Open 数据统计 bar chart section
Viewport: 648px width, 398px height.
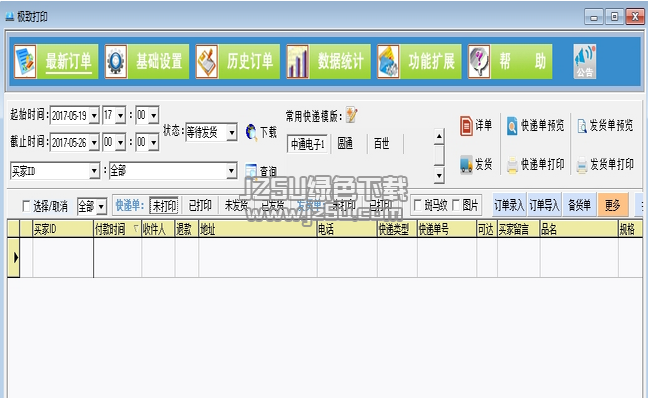tap(329, 62)
